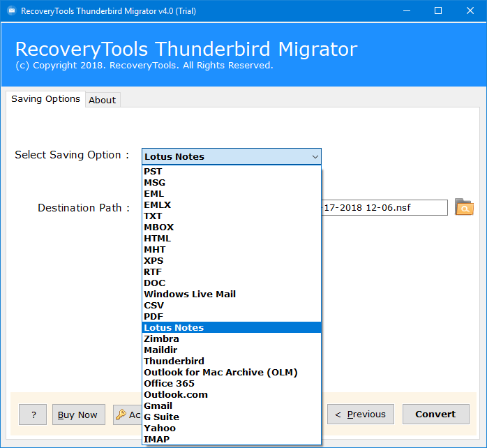The width and height of the screenshot is (487, 448).
Task: Choose PST from the saving options list
Action: pos(232,172)
